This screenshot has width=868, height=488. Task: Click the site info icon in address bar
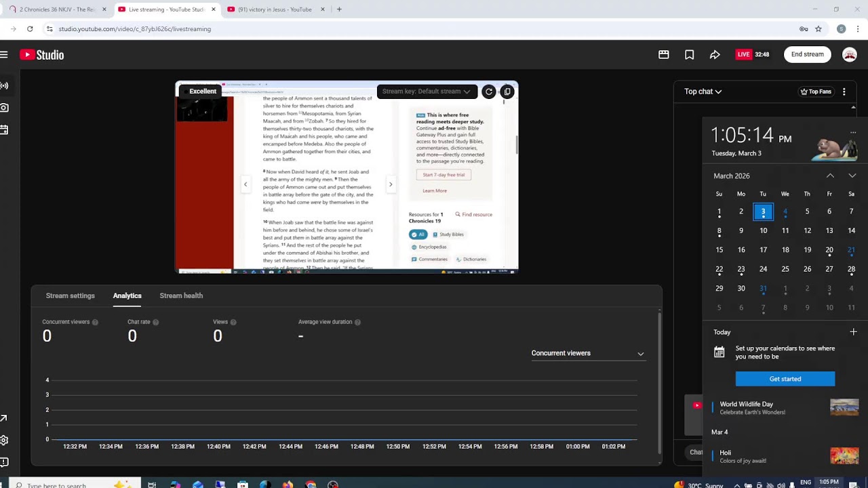49,29
